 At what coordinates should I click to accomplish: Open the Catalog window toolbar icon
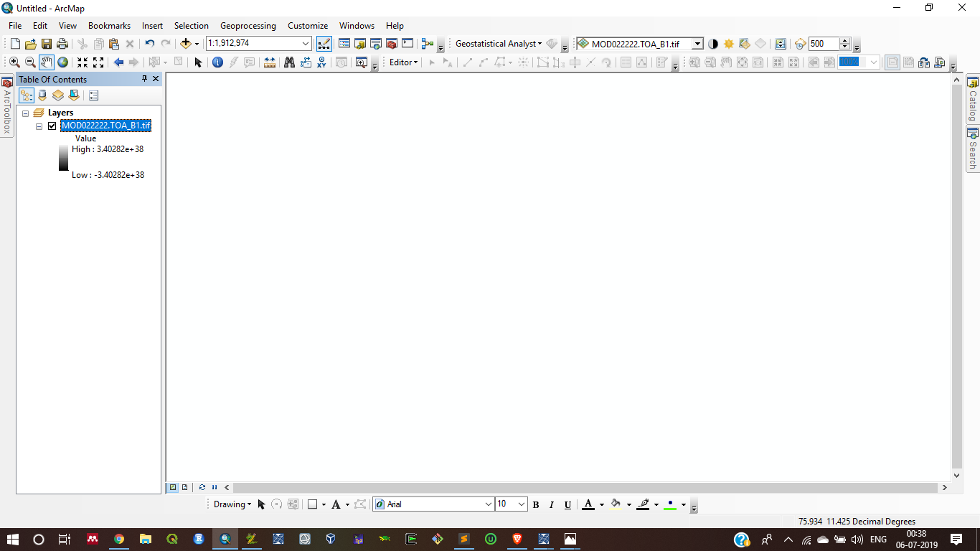coord(360,44)
